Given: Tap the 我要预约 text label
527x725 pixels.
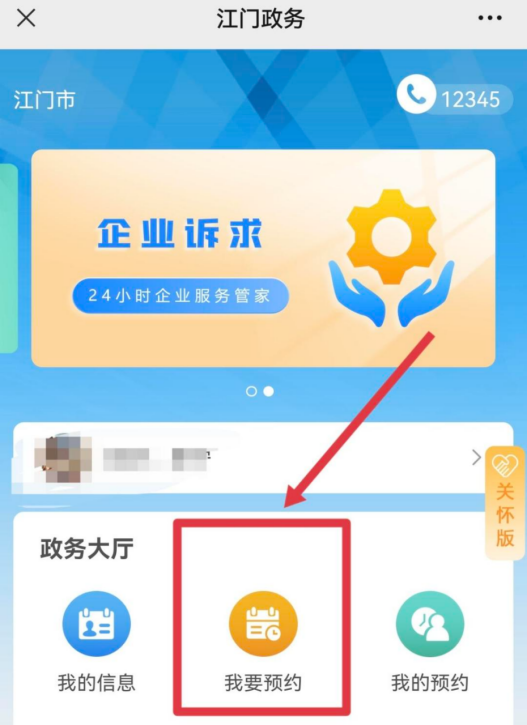Looking at the screenshot, I should point(263,683).
